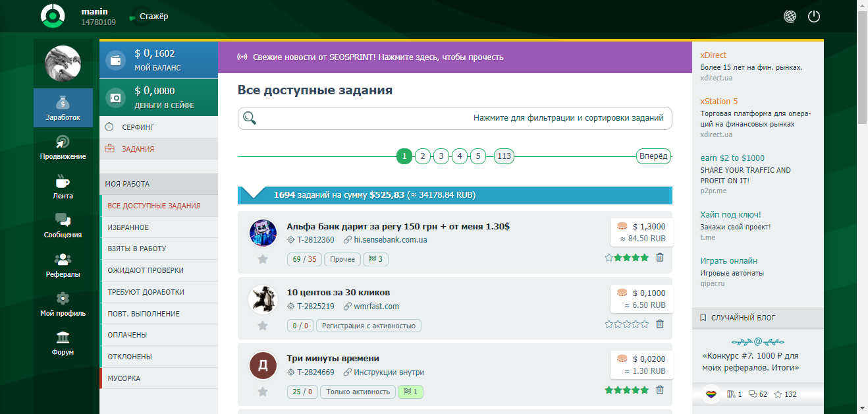Click the flag badge 1 on Три минуты task

point(411,392)
